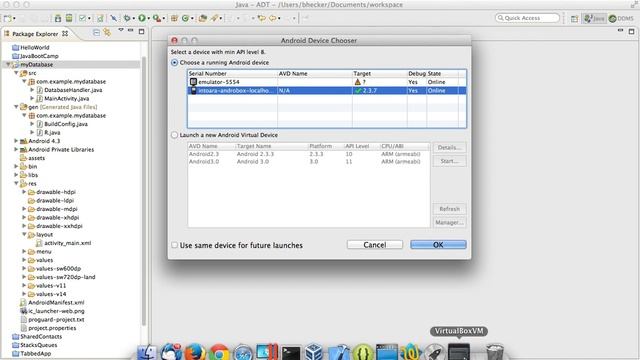Open the Run icon dropdown arrow
This screenshot has width=640, height=360.
(148, 18)
